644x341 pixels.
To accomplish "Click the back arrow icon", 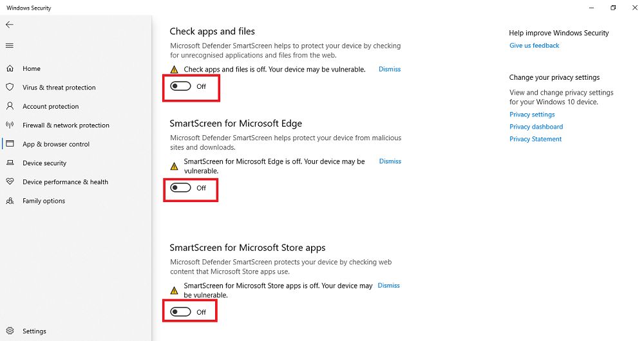I will (9, 24).
